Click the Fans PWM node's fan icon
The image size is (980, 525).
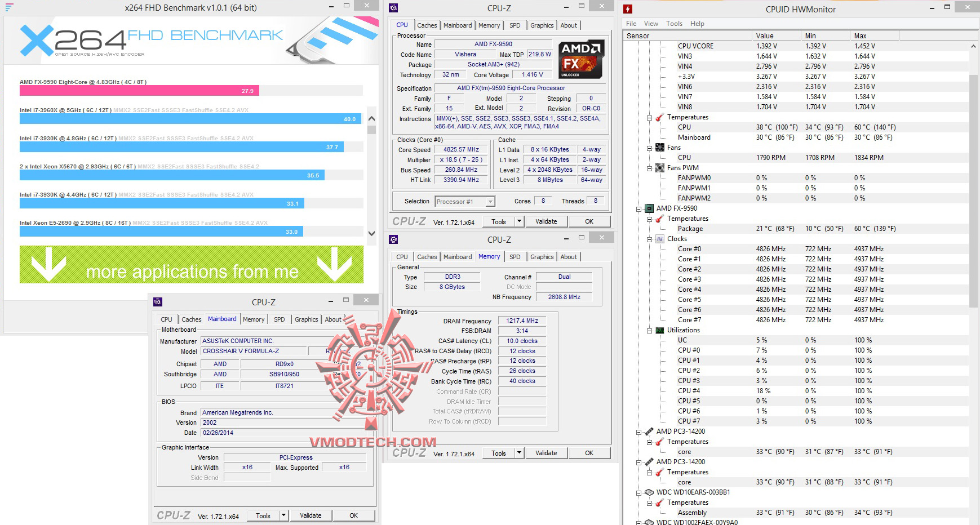click(x=659, y=168)
